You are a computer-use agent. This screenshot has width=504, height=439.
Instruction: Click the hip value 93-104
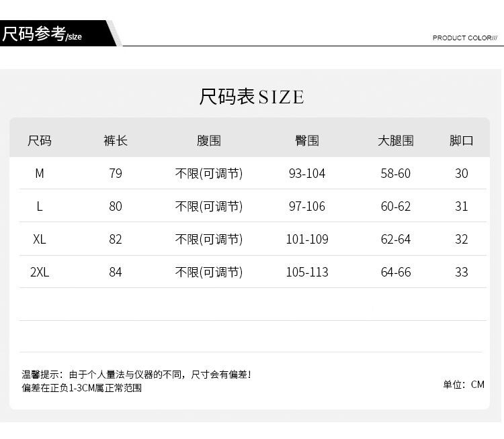point(307,173)
